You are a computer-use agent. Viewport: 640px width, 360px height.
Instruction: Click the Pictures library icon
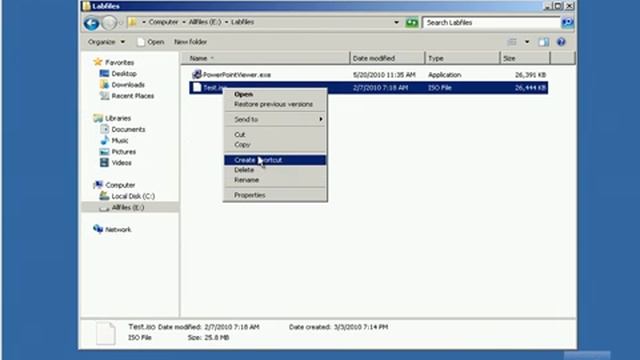[104, 151]
